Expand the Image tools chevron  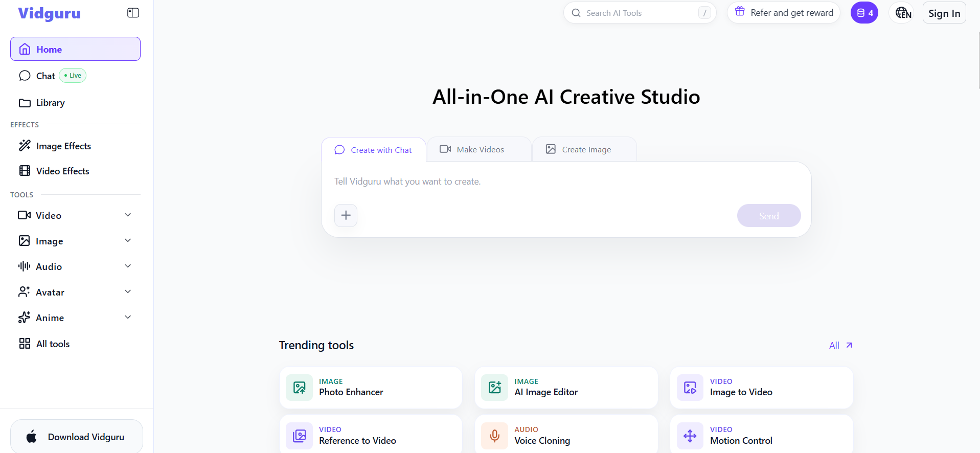point(128,241)
